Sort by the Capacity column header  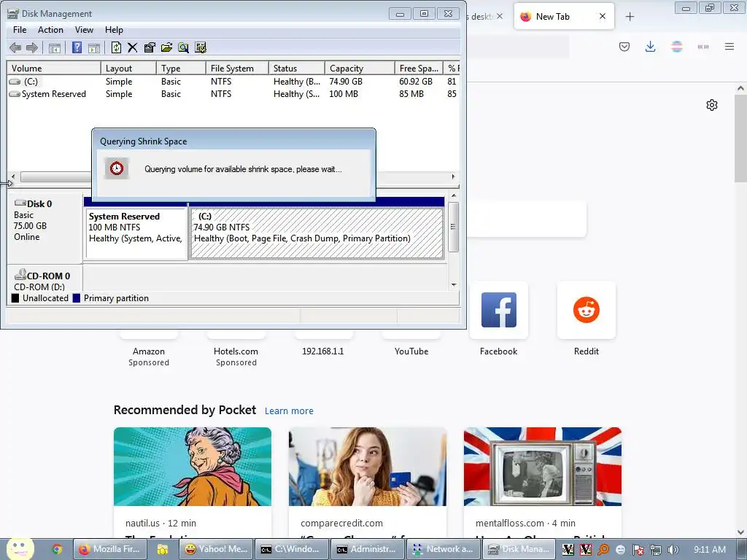pos(360,68)
